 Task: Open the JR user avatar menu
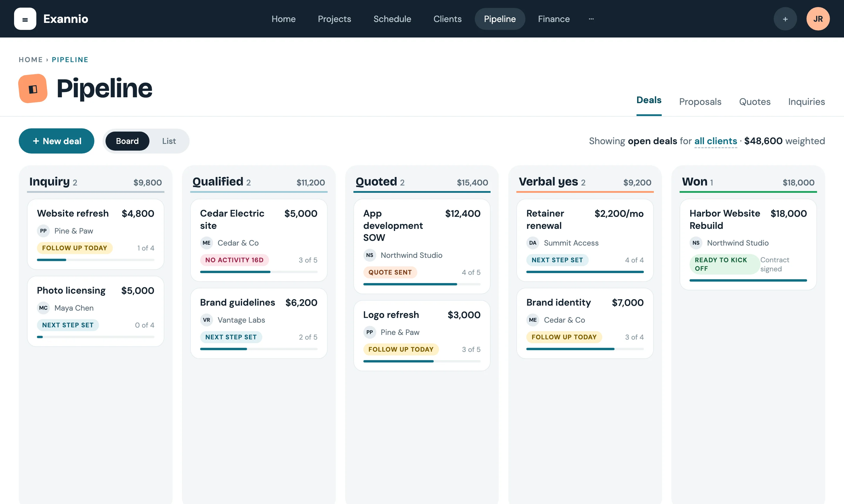(818, 19)
